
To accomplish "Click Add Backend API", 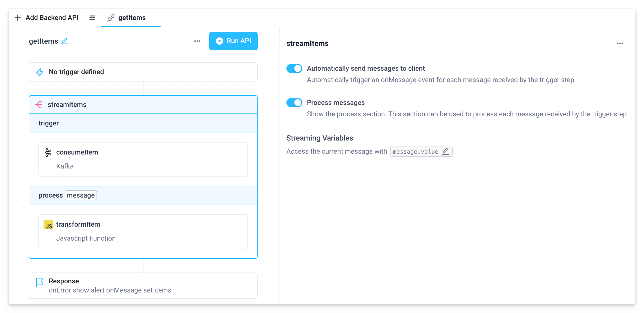I will point(52,18).
